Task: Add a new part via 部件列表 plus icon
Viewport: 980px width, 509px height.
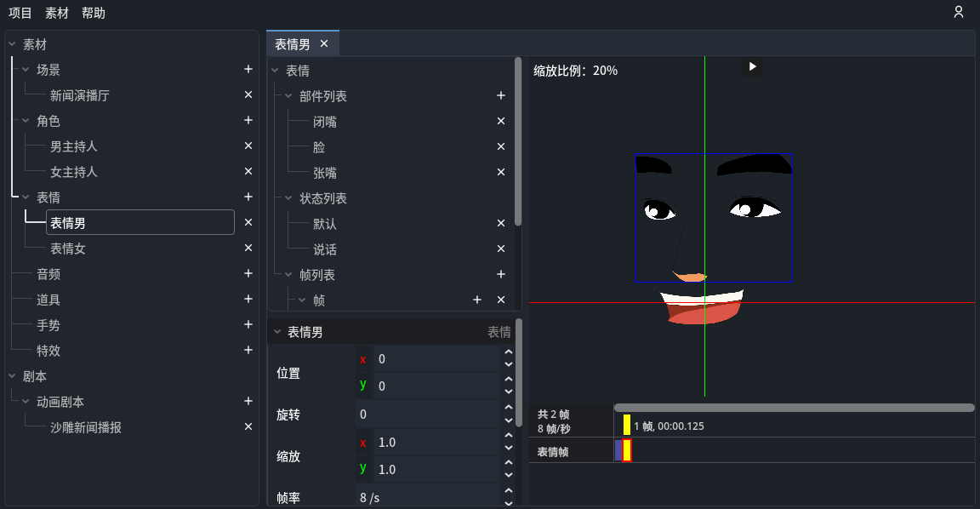Action: [x=501, y=95]
